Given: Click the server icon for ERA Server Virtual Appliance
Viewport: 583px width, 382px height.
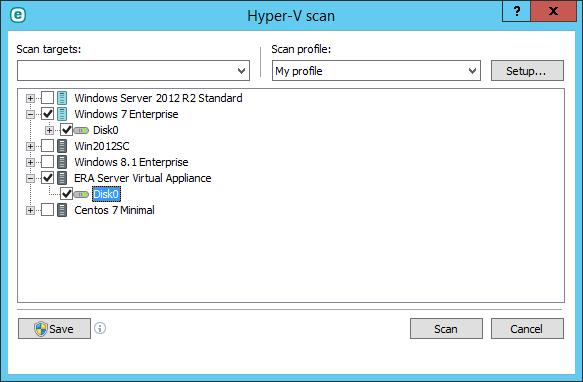Looking at the screenshot, I should point(62,178).
